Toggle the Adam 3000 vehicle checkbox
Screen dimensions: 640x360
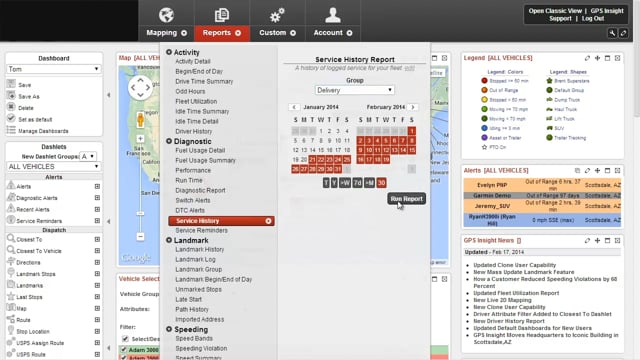click(x=124, y=350)
